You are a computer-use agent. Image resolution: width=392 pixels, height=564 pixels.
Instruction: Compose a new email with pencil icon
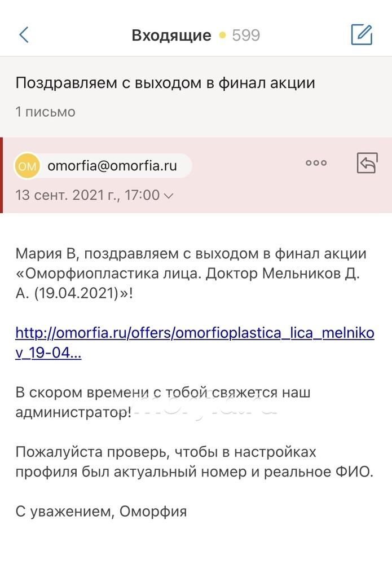[x=362, y=34]
